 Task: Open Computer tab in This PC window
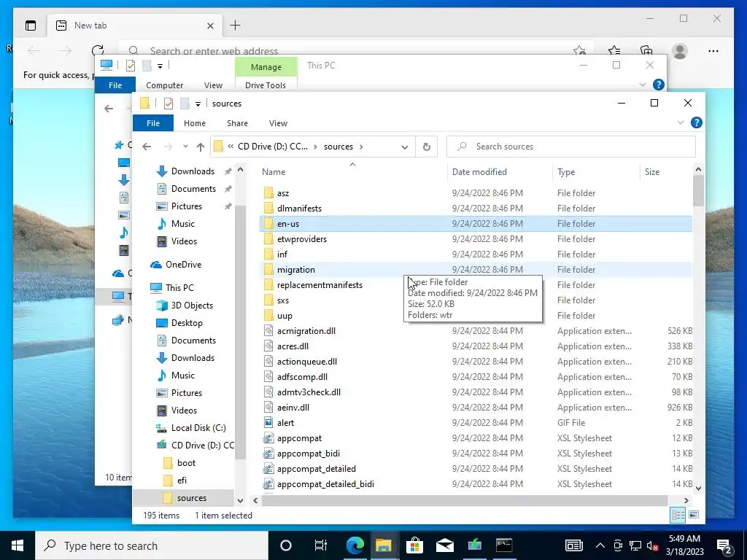tap(164, 85)
